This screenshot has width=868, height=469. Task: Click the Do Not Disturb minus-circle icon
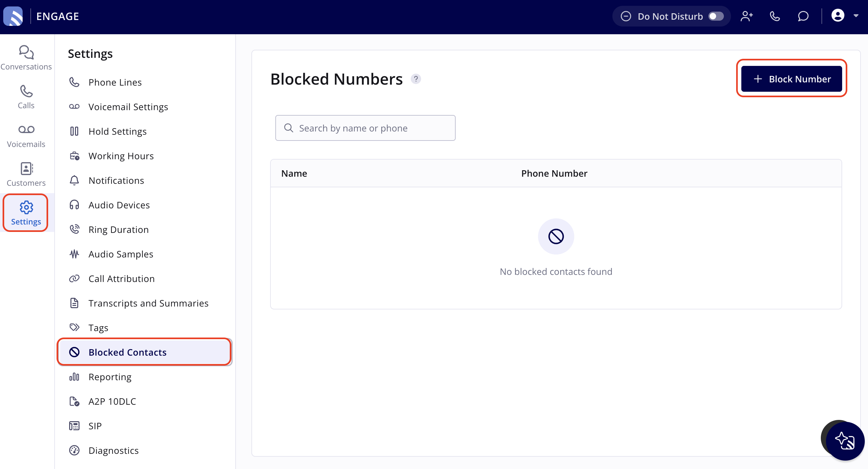point(626,16)
